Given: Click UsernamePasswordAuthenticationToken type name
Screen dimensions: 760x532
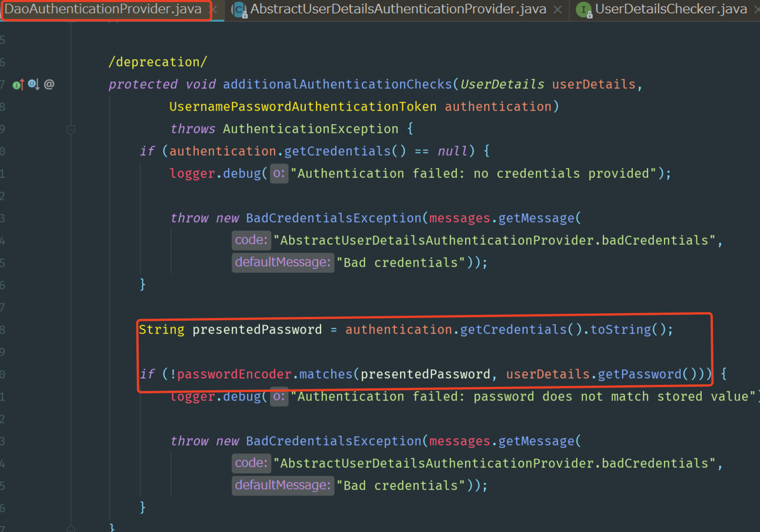Looking at the screenshot, I should coord(303,107).
